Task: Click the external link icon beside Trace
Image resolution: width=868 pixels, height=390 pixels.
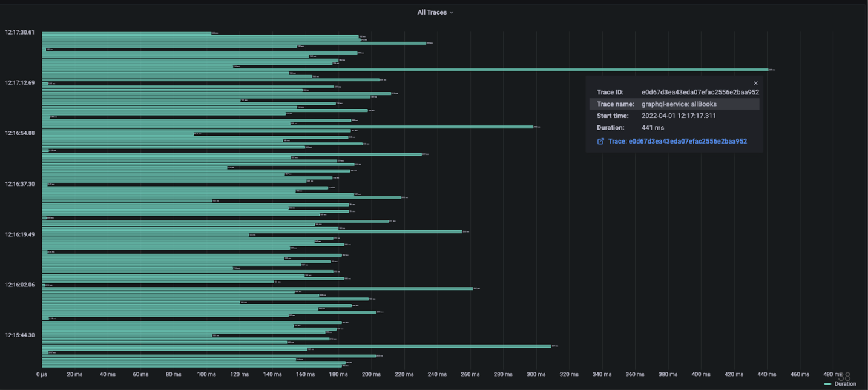Action: tap(600, 141)
